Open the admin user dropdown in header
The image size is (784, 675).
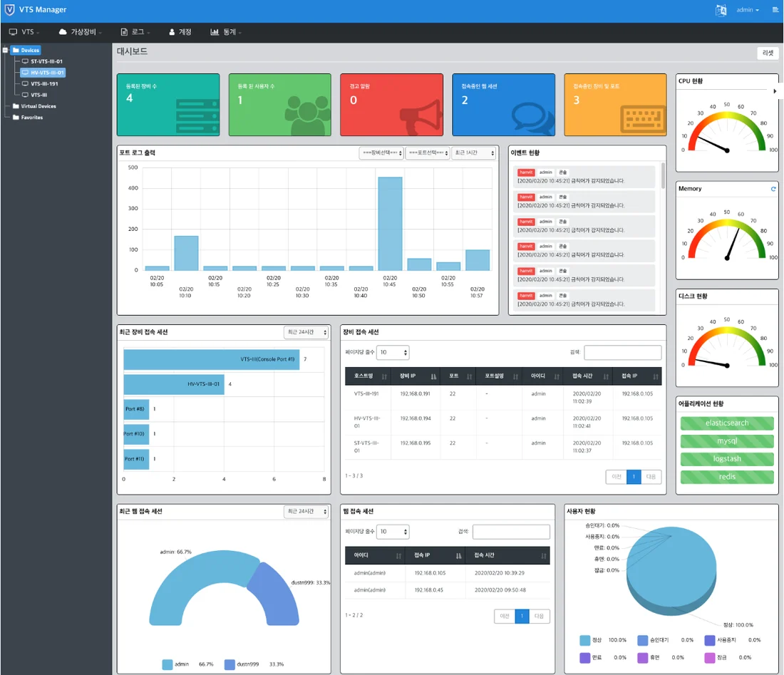point(748,10)
